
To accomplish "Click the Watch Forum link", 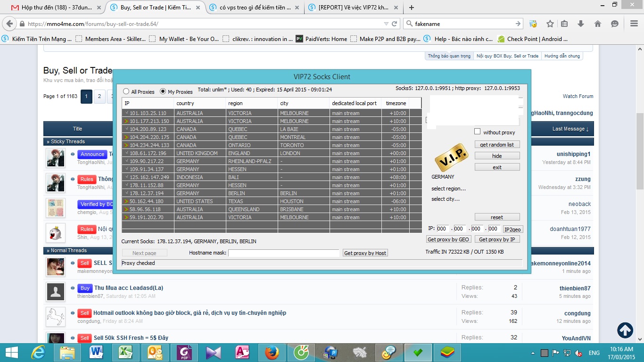I will click(578, 96).
